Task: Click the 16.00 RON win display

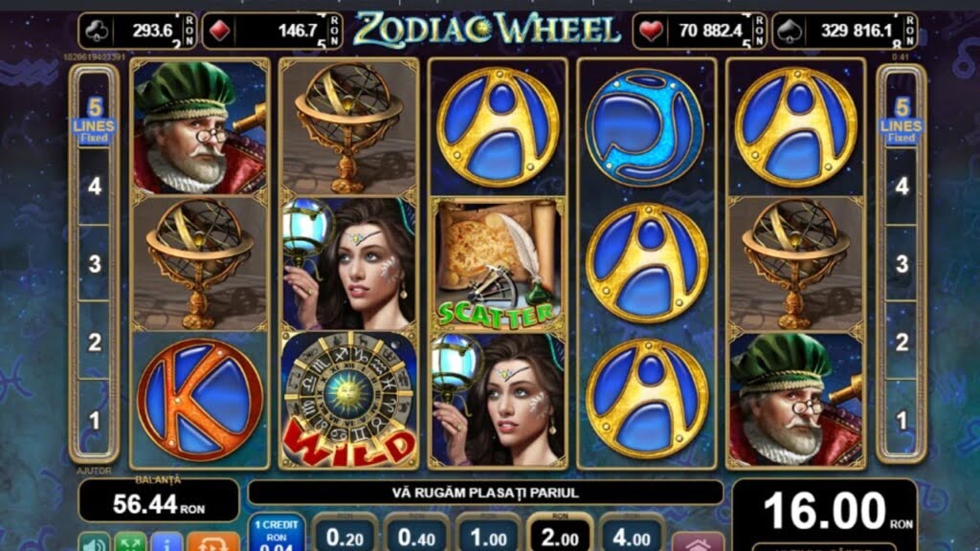Action: pos(825,512)
